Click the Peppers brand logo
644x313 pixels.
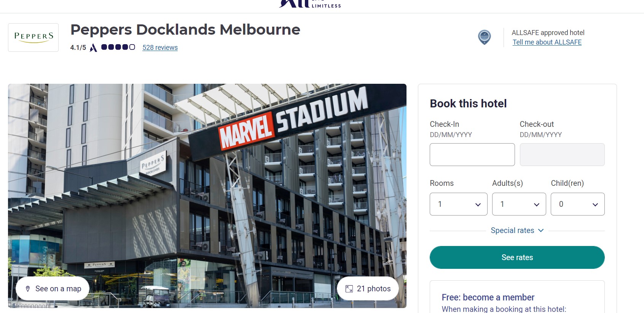[x=33, y=37]
